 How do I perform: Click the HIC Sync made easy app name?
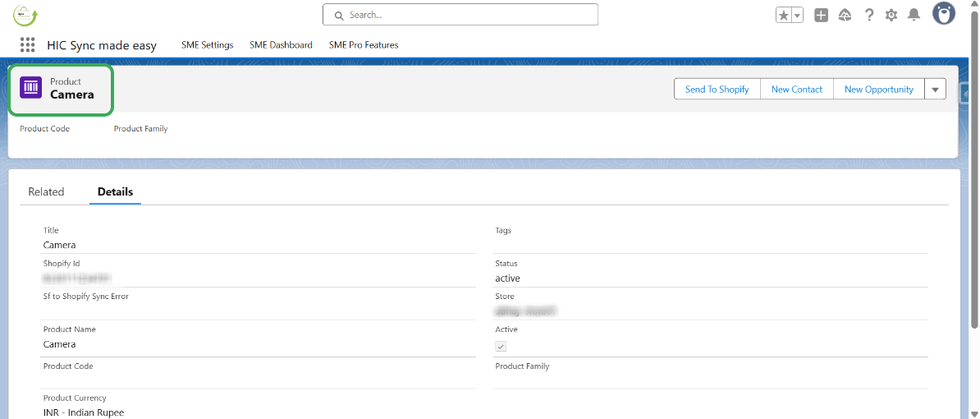[102, 45]
